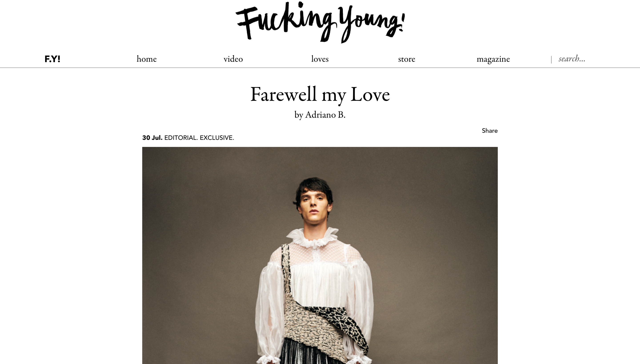Open the editorial photo on its taupe backdrop

(320, 255)
